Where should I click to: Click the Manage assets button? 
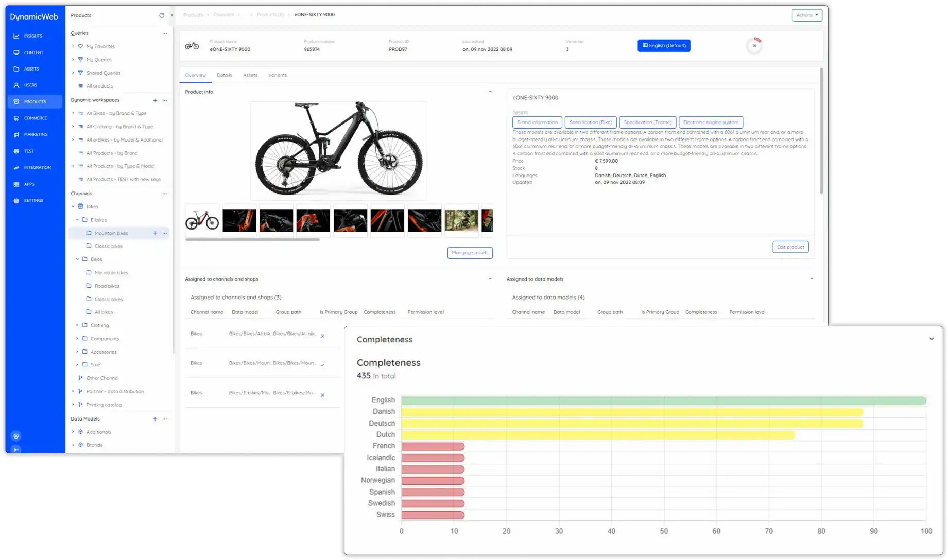coord(470,253)
